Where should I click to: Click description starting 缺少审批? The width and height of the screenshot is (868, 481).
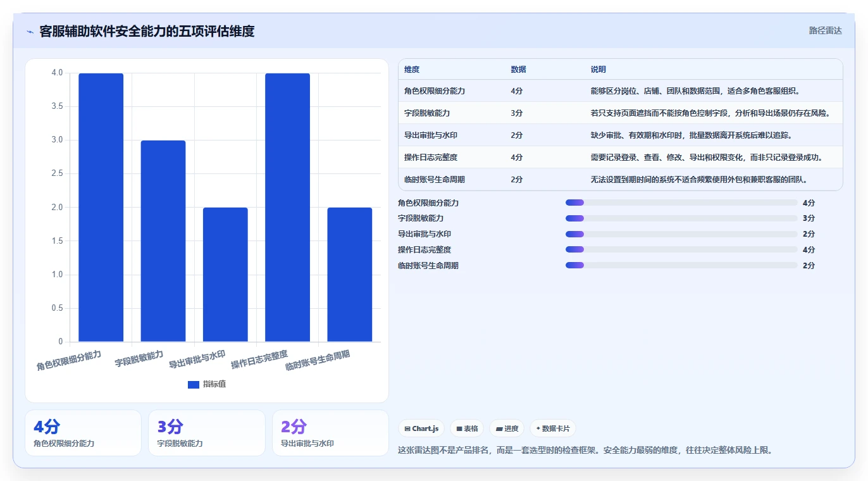tap(691, 135)
